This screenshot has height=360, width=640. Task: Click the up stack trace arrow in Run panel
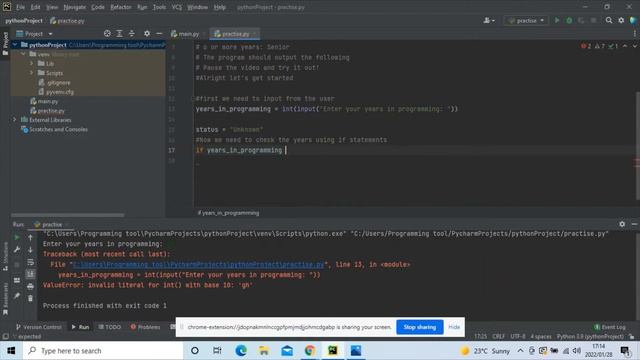click(x=31, y=237)
